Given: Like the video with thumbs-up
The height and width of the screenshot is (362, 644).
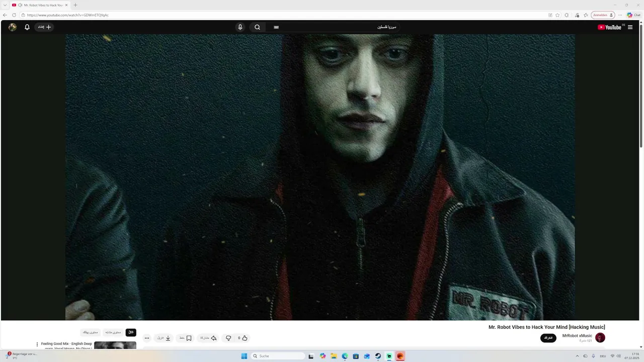Looking at the screenshot, I should point(243,338).
